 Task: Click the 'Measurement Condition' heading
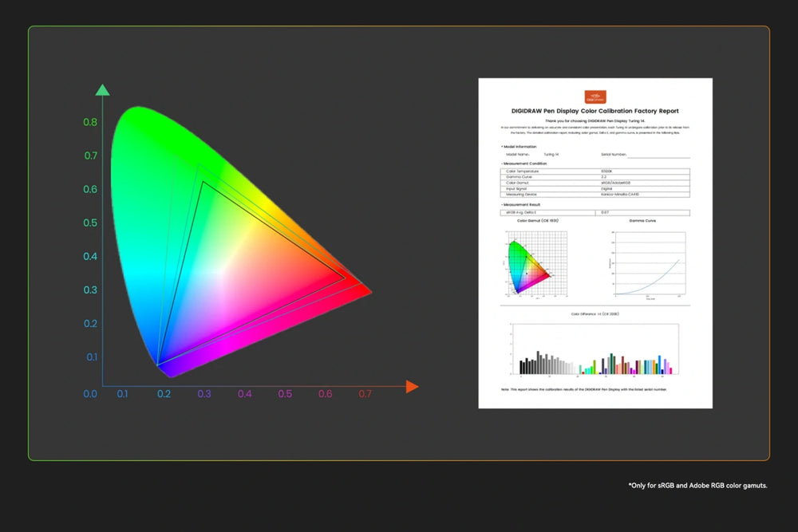tap(524, 164)
